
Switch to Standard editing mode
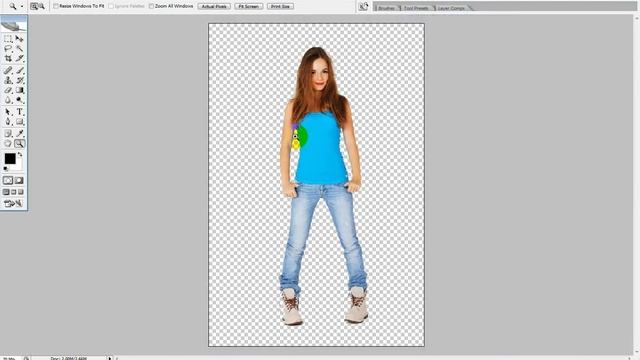click(8, 180)
